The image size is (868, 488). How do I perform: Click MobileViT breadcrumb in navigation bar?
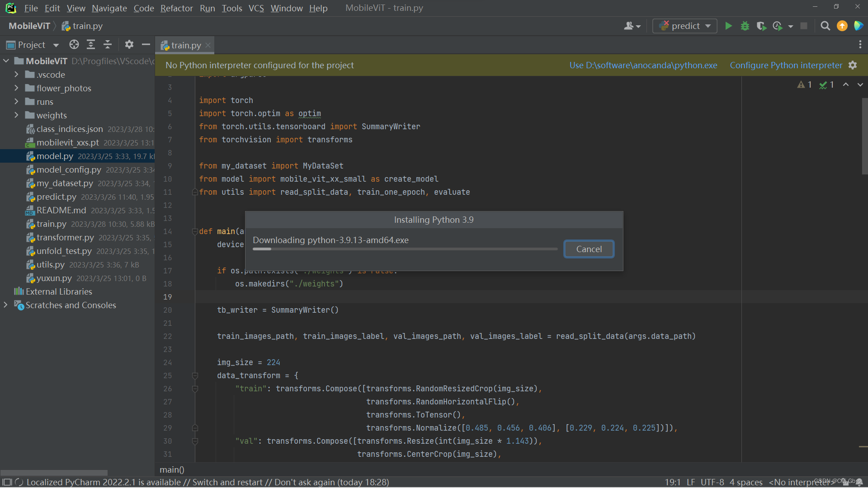29,26
